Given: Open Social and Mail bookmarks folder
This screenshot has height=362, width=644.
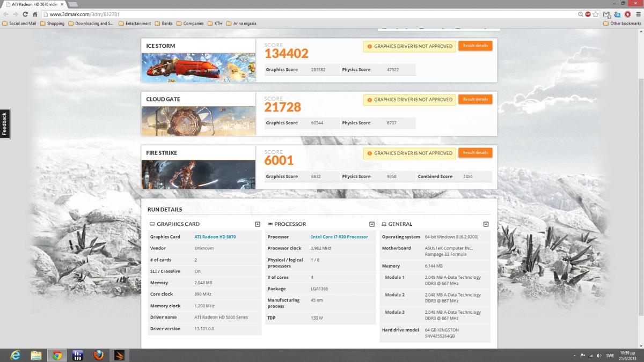Looking at the screenshot, I should click(19, 24).
